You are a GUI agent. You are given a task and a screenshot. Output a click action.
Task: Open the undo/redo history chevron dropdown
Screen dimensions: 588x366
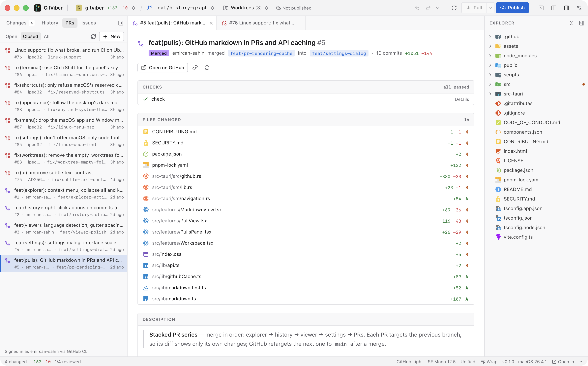point(438,8)
